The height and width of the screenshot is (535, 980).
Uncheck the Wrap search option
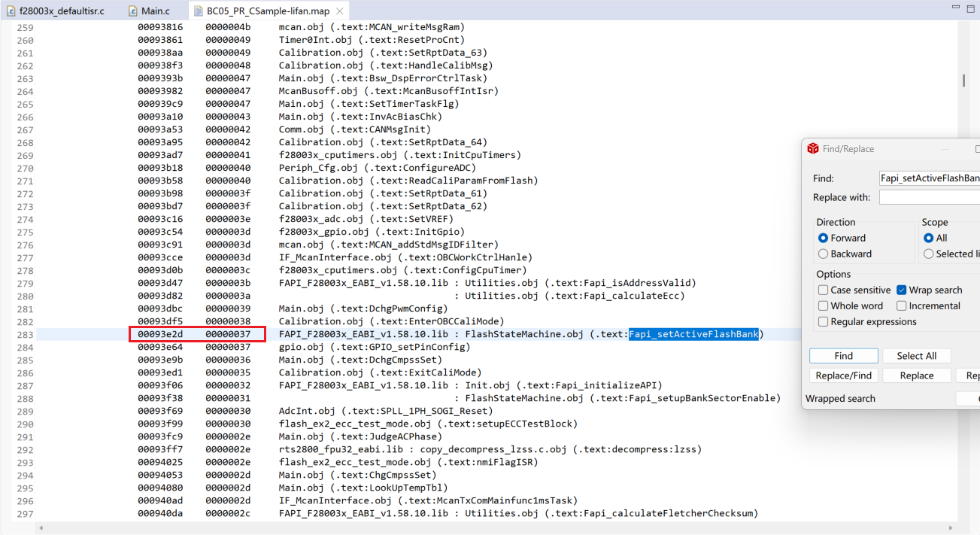tap(902, 290)
